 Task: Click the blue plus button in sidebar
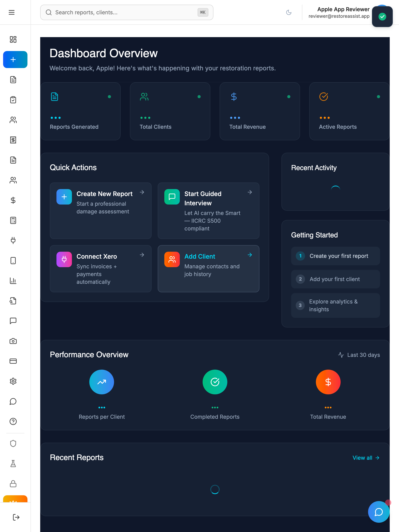(x=15, y=59)
